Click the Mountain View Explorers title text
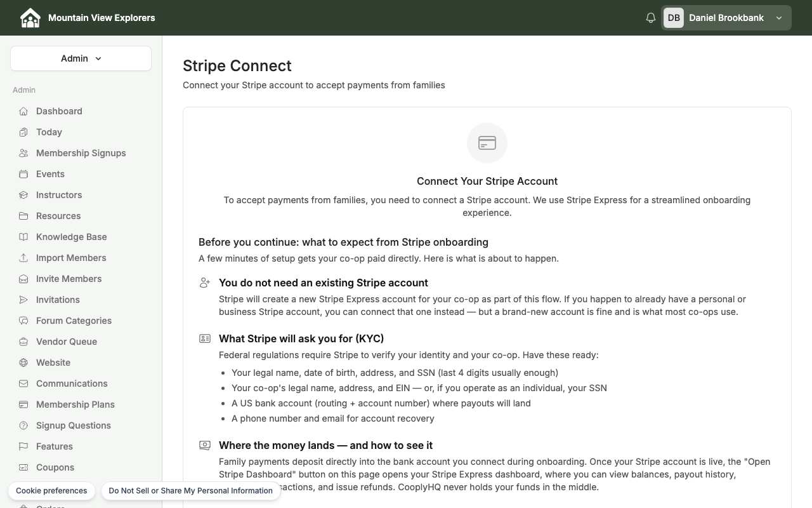This screenshot has width=812, height=508. (x=101, y=18)
